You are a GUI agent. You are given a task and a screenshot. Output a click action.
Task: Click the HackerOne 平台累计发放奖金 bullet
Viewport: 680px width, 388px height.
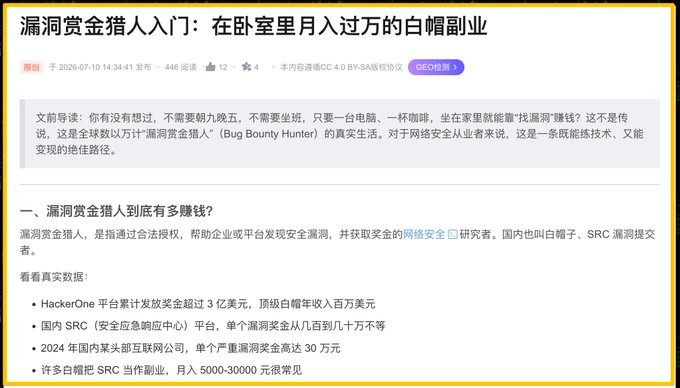208,304
